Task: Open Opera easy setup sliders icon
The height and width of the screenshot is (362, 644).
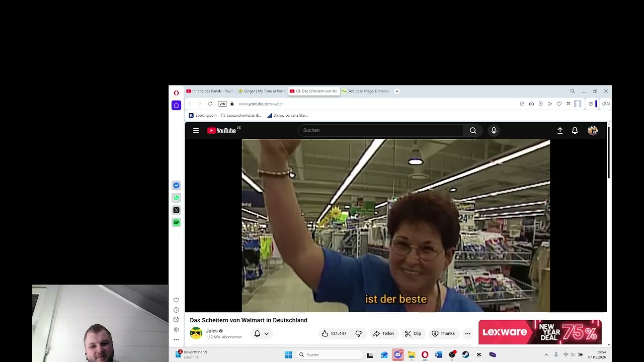Action: [x=568, y=104]
